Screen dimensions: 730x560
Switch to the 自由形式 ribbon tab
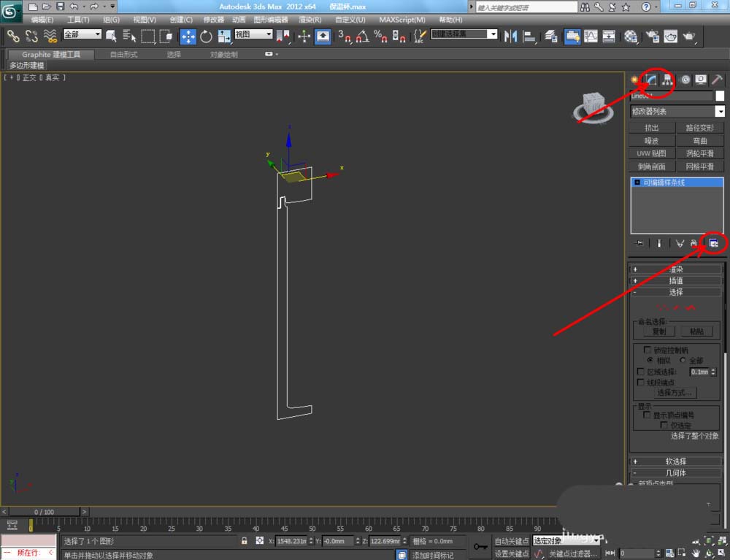pos(123,54)
